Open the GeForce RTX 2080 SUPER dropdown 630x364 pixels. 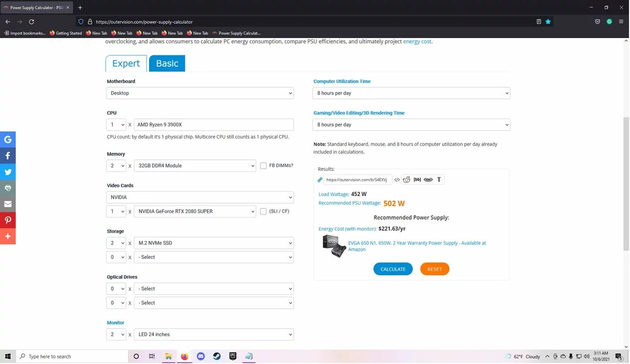click(x=195, y=212)
